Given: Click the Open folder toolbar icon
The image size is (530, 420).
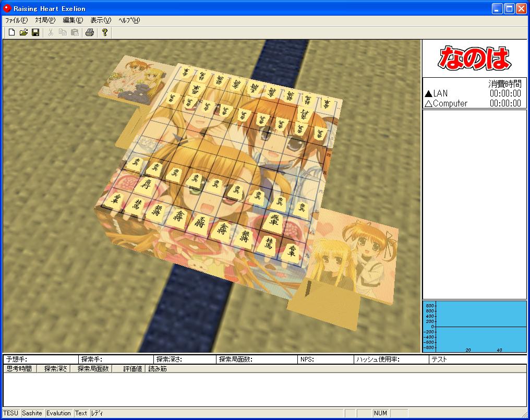Looking at the screenshot, I should 23,32.
